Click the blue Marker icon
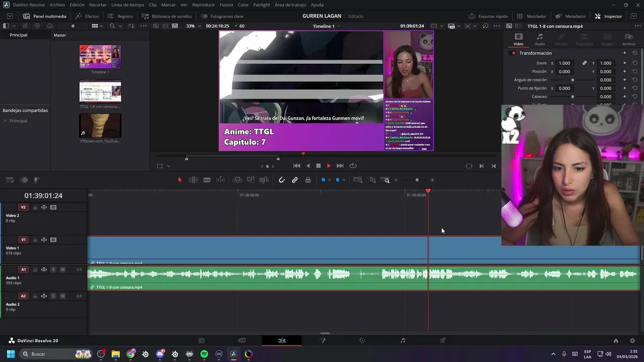644x362 pixels. 338,180
